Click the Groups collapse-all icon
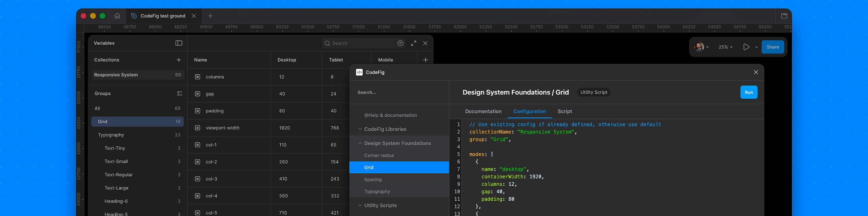 click(x=179, y=93)
